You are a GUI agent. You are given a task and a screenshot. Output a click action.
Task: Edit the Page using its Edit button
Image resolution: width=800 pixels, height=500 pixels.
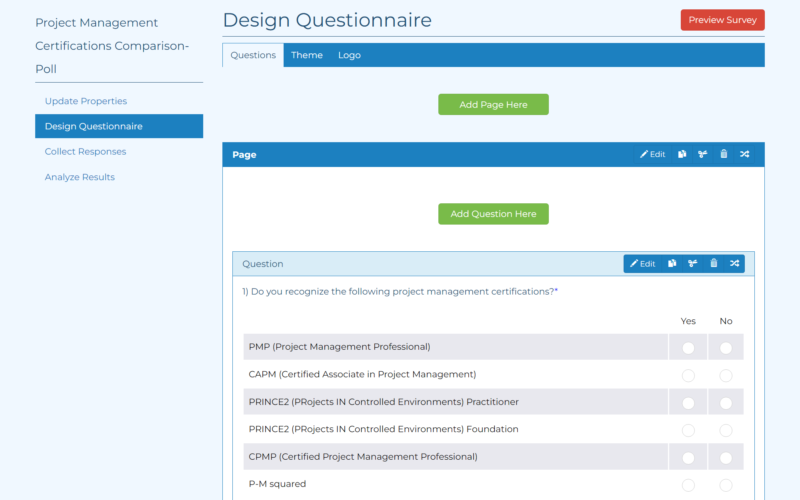653,154
